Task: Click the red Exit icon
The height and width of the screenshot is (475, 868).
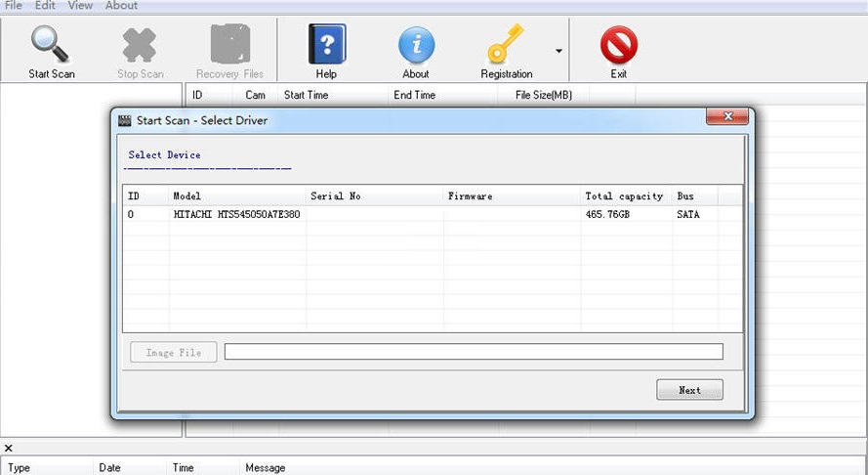Action: click(619, 44)
